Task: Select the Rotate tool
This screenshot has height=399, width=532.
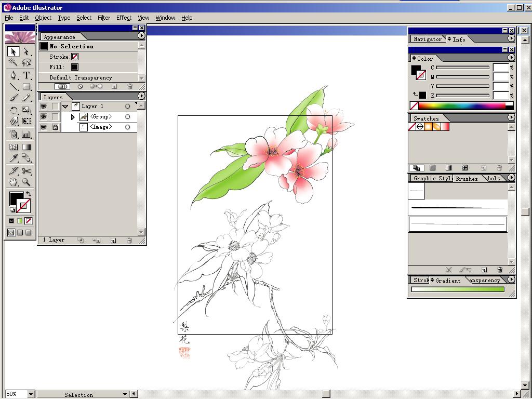Action: 13,110
